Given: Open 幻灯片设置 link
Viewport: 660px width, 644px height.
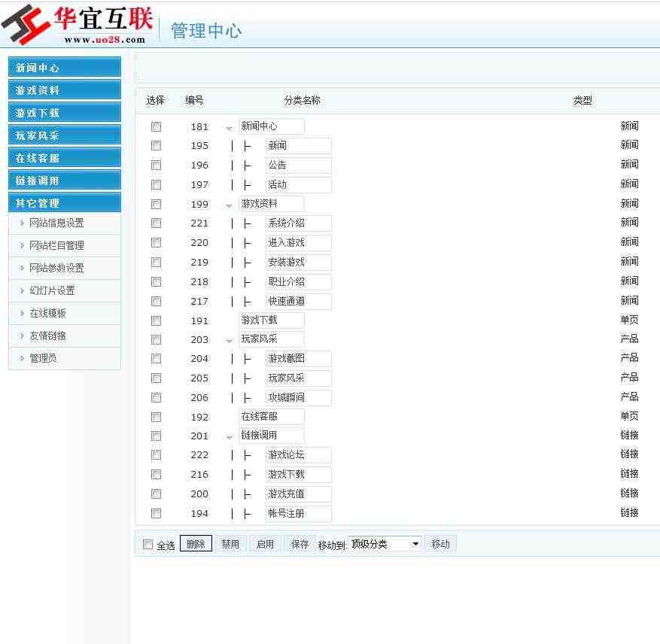Looking at the screenshot, I should pyautogui.click(x=52, y=290).
